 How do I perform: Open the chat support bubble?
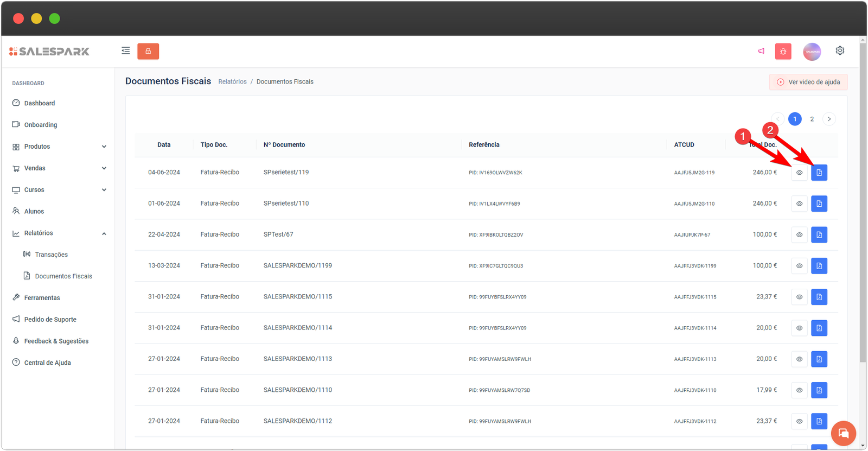[x=843, y=433]
